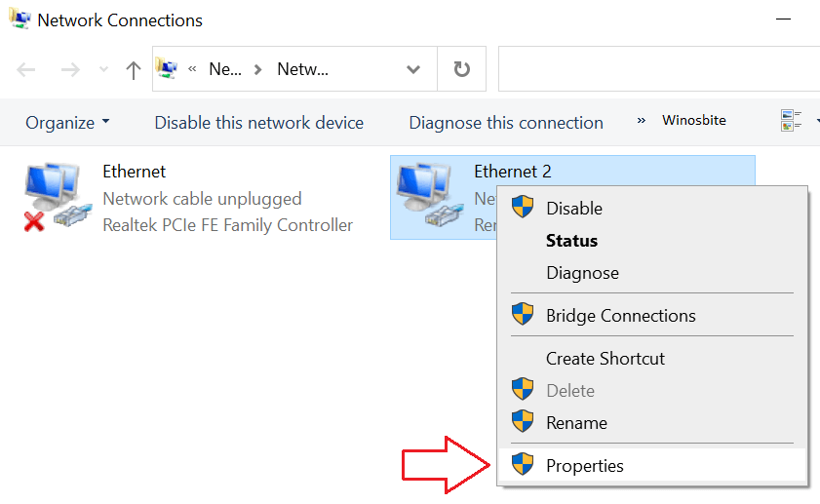
Task: Click the Network Connections title bar icon
Action: tap(17, 20)
